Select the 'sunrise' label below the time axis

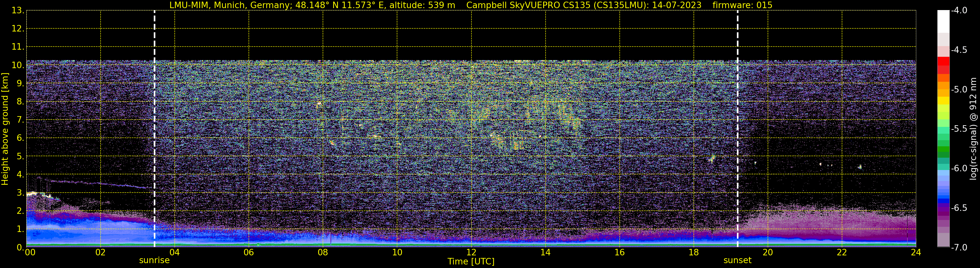point(154,261)
